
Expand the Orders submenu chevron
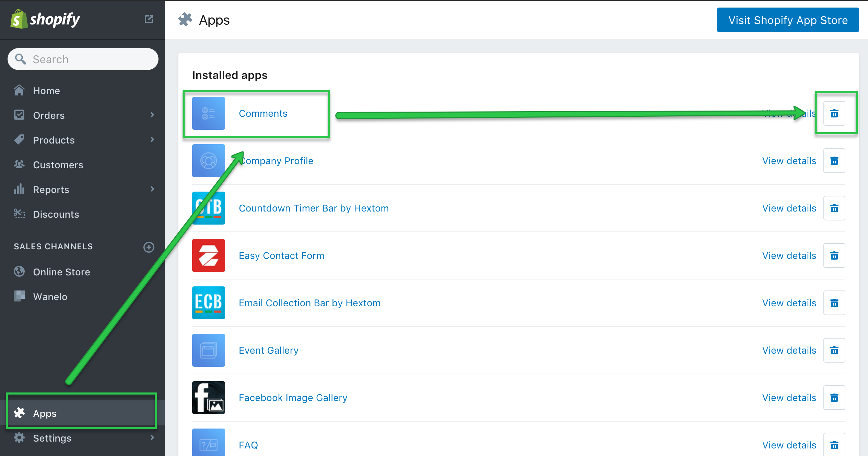click(152, 115)
